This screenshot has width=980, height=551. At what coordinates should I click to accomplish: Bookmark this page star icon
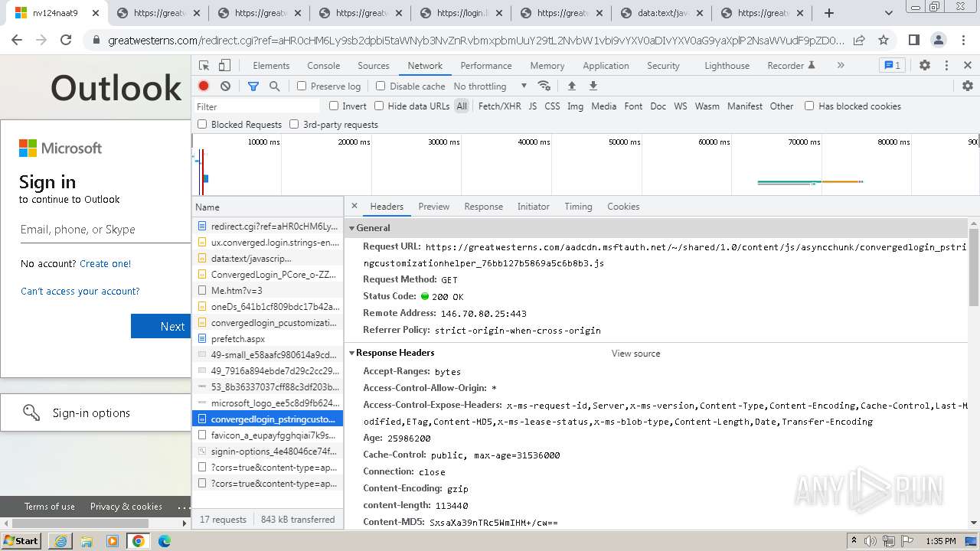[x=884, y=41]
